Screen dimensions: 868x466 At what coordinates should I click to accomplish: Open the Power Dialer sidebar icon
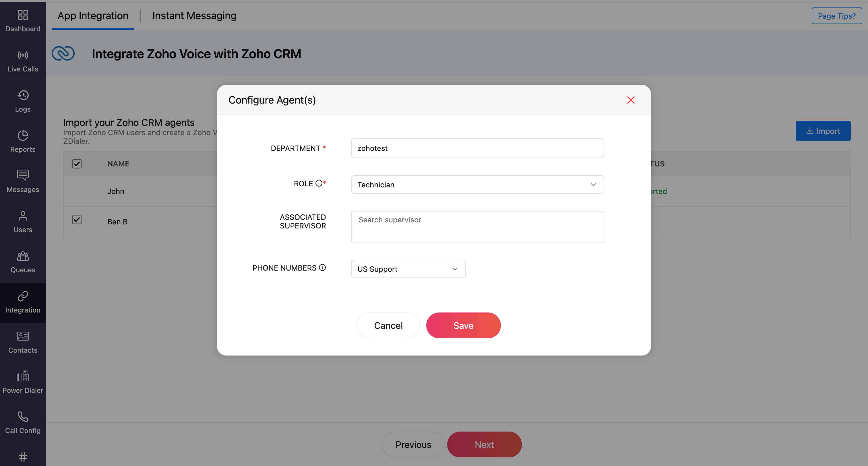(x=23, y=376)
